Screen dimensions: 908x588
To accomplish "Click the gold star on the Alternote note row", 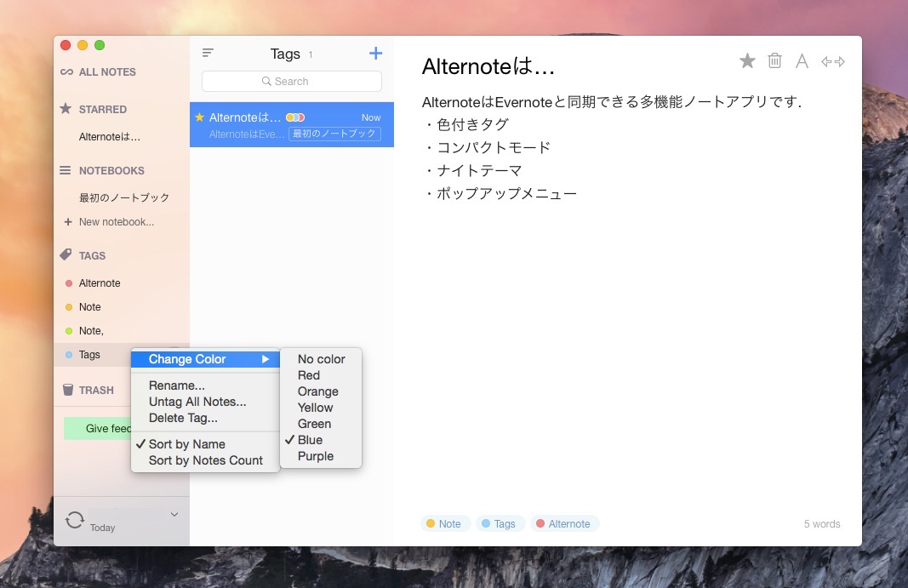I will coord(200,117).
